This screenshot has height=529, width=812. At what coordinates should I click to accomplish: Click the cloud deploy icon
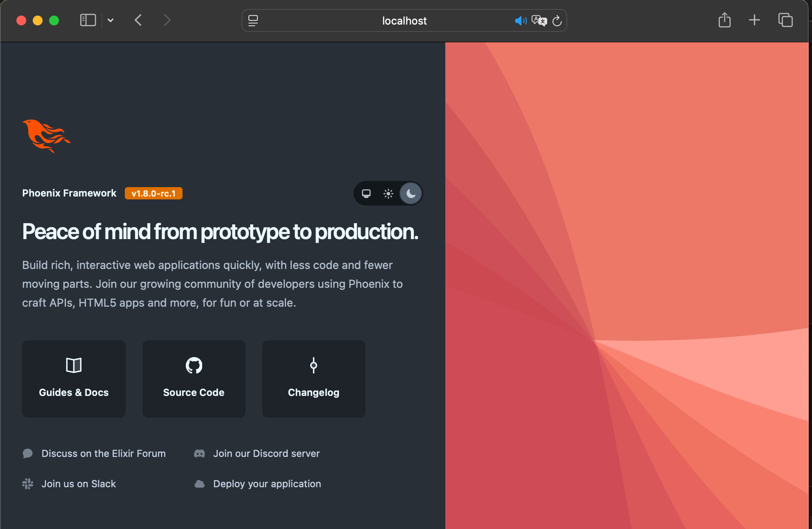[199, 484]
